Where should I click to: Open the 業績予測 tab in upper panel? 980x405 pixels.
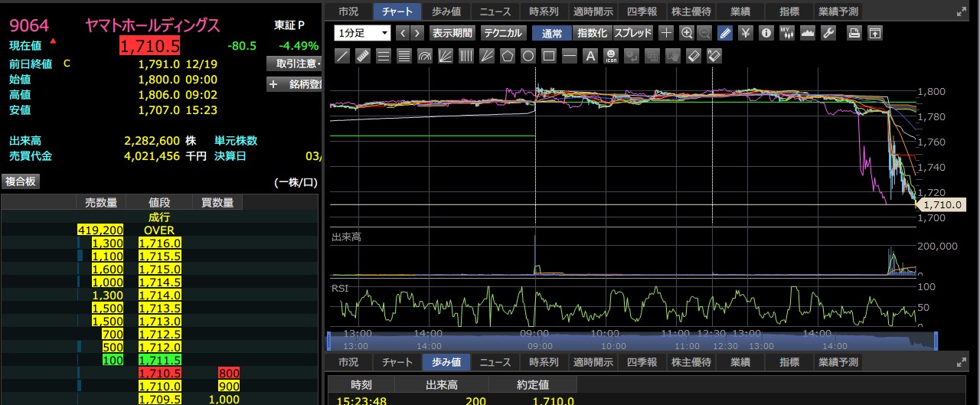[x=838, y=11]
